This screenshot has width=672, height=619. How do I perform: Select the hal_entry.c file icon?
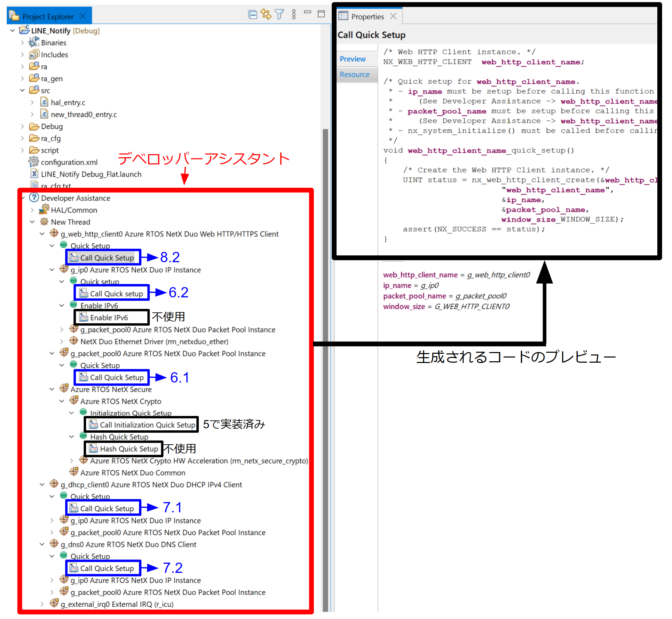(44, 102)
